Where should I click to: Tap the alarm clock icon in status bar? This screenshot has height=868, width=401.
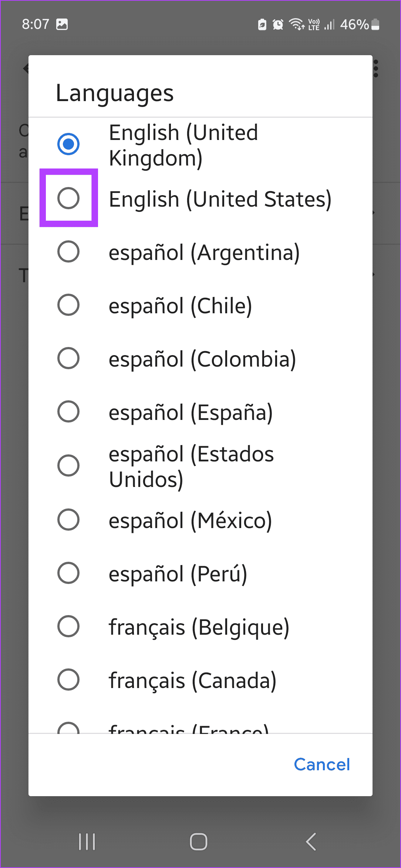[277, 24]
